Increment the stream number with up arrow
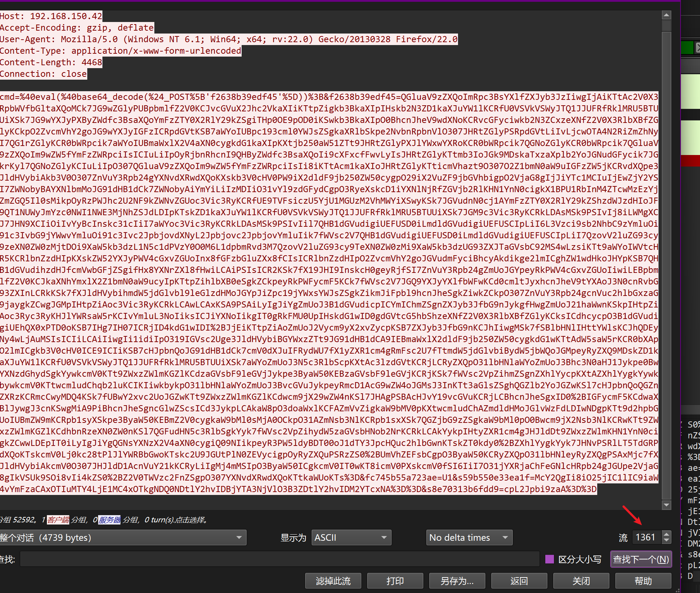This screenshot has width=700, height=593. 666,534
